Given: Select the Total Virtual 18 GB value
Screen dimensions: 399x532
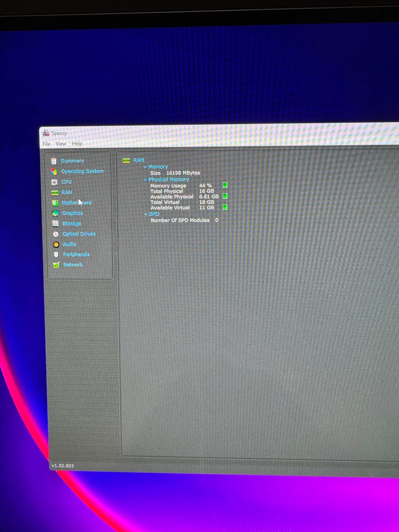Looking at the screenshot, I should (x=207, y=202).
